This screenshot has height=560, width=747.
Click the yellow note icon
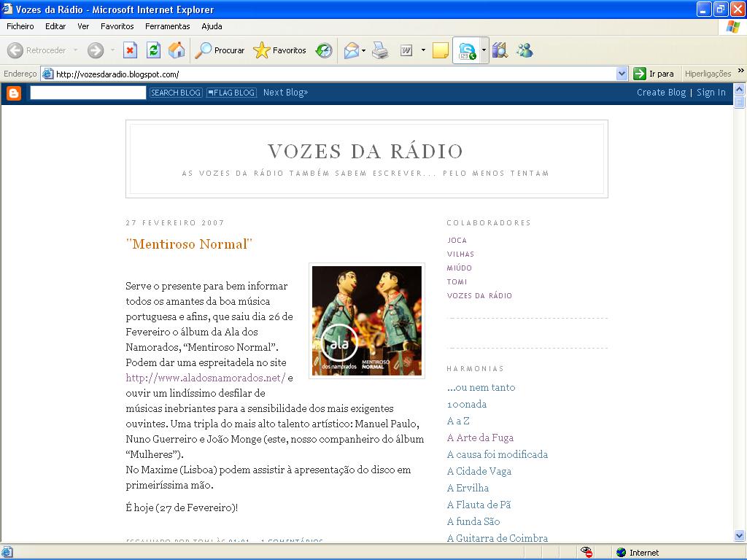click(x=440, y=50)
